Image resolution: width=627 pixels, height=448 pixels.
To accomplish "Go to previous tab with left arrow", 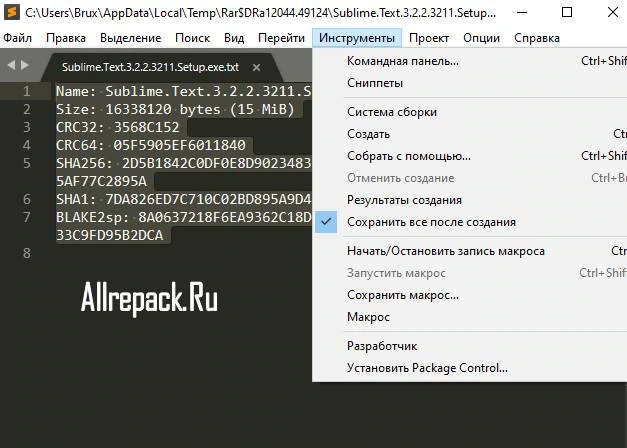I will (11, 65).
